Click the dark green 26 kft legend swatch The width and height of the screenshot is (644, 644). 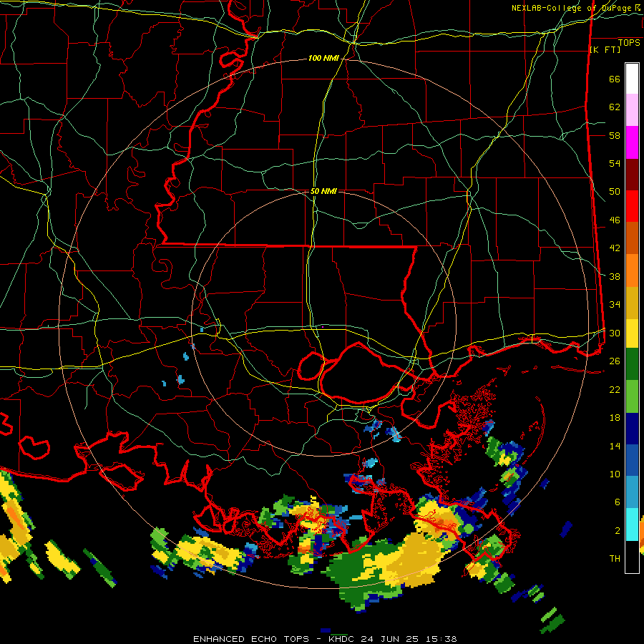coord(632,364)
